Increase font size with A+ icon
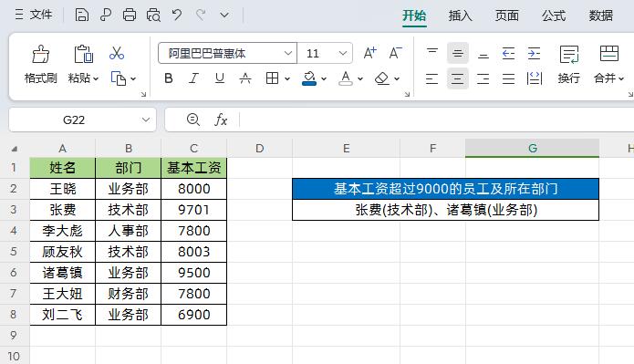 click(369, 53)
